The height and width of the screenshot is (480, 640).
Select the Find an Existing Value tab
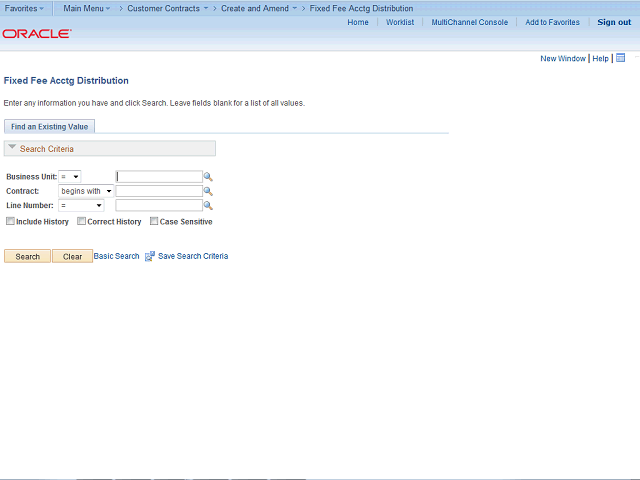(49, 127)
